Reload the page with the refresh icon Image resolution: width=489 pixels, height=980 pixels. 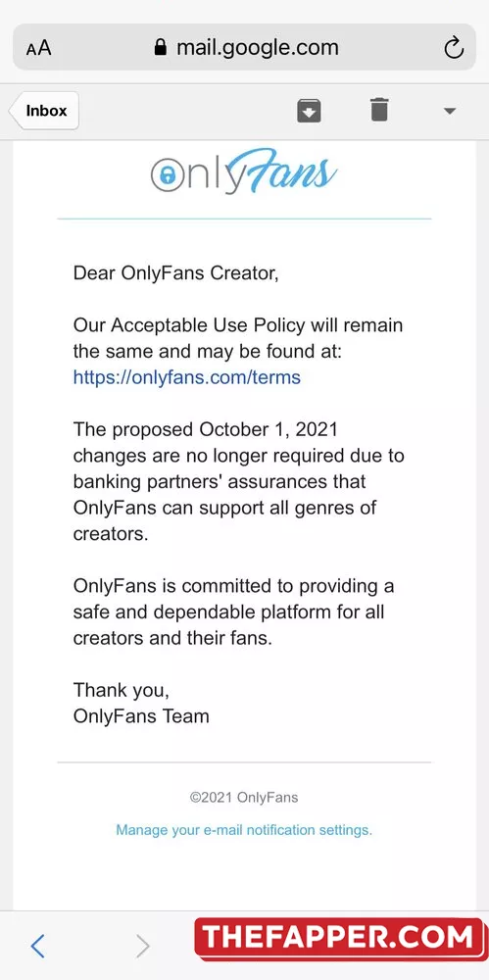tap(454, 47)
